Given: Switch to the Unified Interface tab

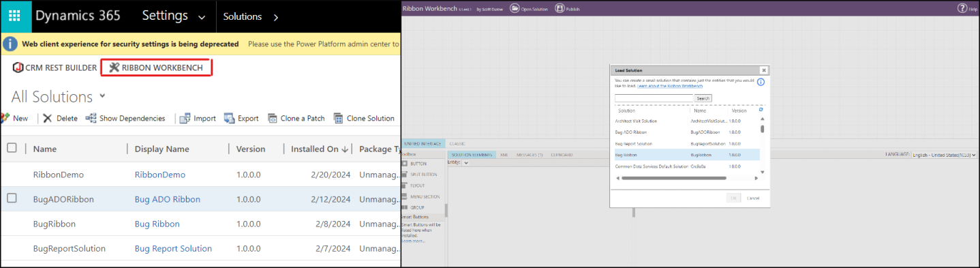Looking at the screenshot, I should pos(423,144).
